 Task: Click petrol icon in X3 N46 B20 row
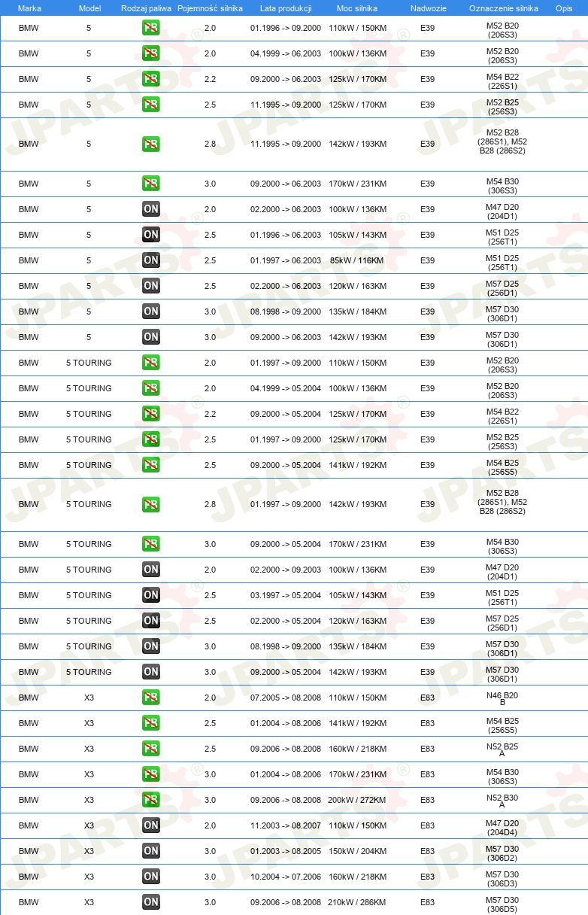pos(151,698)
